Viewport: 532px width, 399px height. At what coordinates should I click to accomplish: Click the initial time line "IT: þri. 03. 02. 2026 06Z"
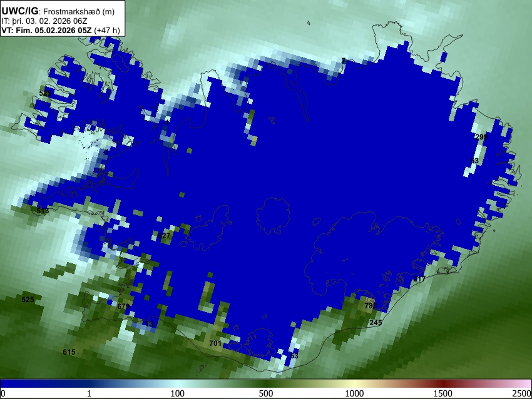[x=44, y=21]
